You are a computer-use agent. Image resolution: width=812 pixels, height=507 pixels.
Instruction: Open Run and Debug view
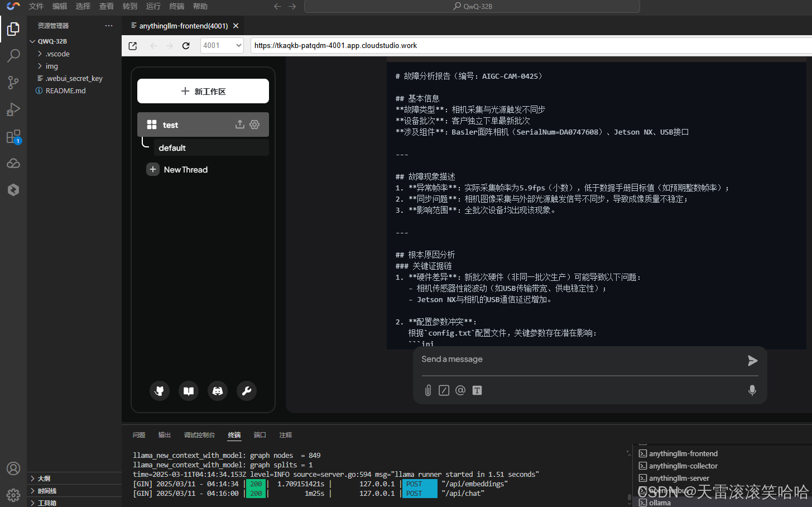(x=13, y=109)
